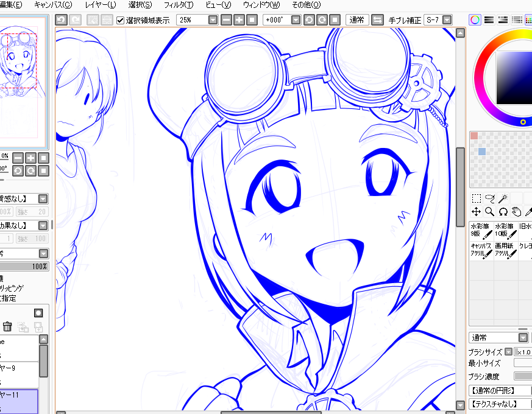Open the 質感なし texture dropdown

coord(43,198)
